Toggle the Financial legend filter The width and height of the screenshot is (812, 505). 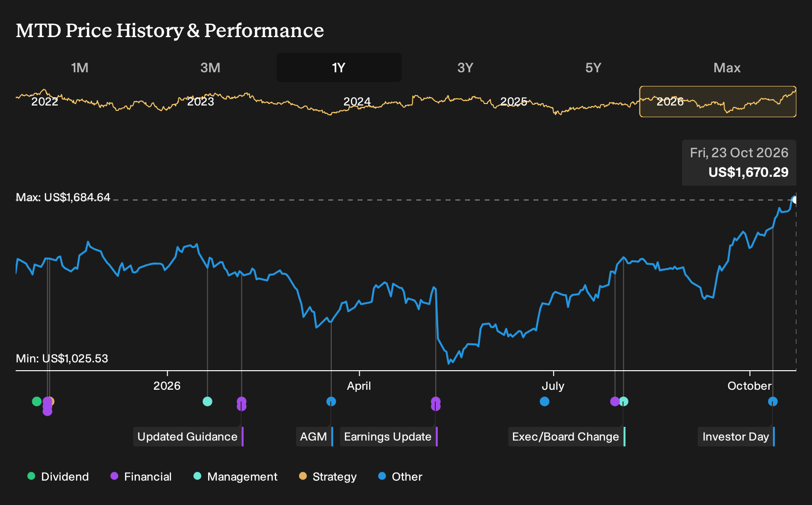(x=141, y=477)
